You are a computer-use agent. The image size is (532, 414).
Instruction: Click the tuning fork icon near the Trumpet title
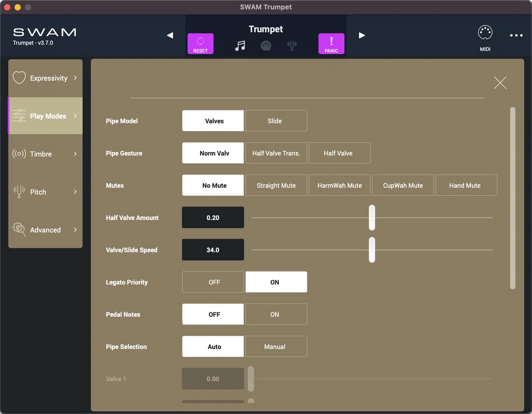coord(292,46)
